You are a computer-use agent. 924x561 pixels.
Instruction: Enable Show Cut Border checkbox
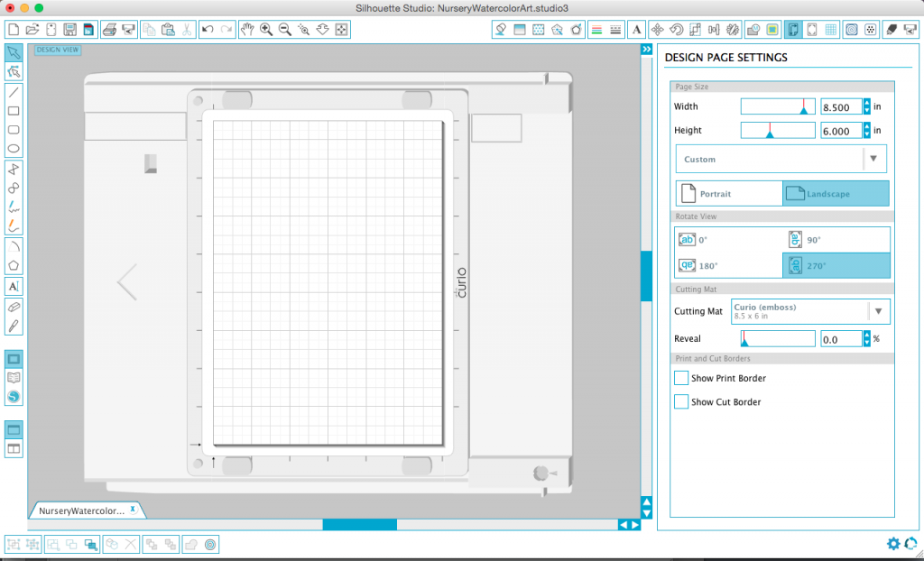click(681, 402)
